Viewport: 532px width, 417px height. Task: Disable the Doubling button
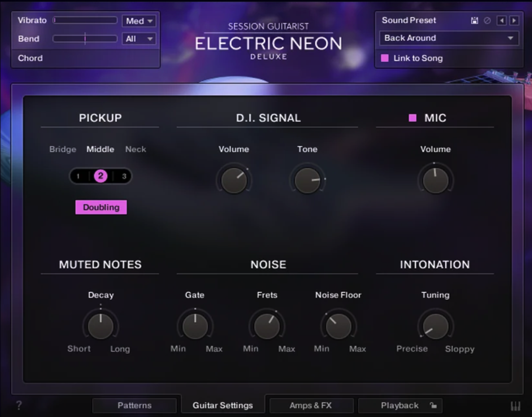coord(101,207)
